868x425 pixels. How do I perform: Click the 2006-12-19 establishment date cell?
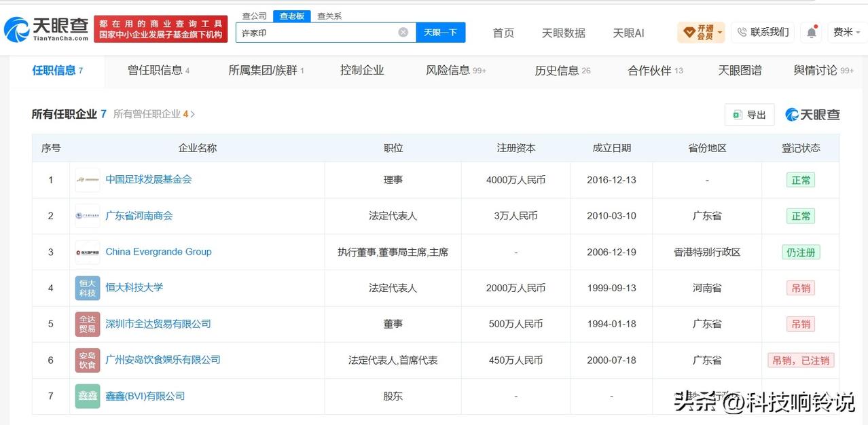click(611, 252)
